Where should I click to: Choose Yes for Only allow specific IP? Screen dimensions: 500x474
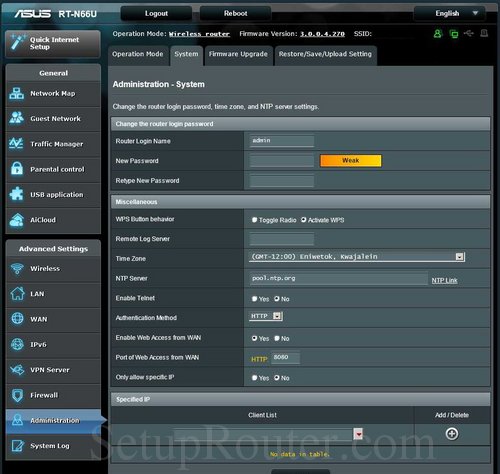click(254, 378)
